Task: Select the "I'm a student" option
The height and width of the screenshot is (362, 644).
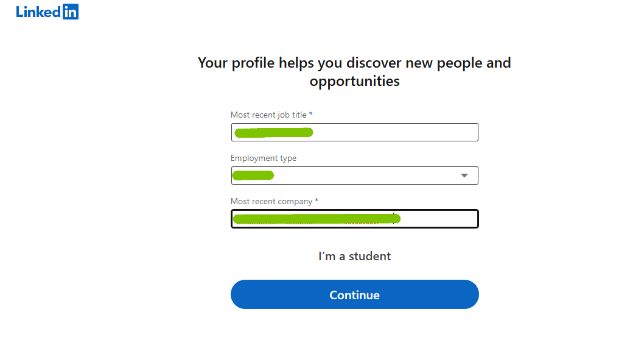Action: 354,256
